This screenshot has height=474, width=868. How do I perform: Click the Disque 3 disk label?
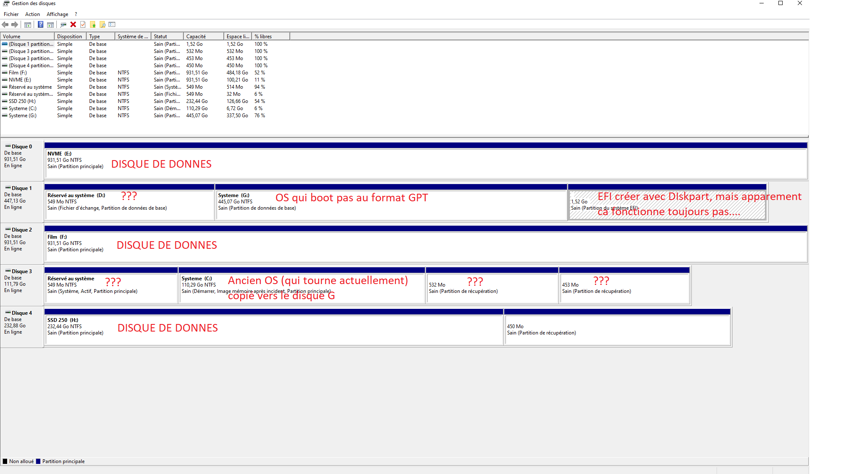[x=21, y=271]
